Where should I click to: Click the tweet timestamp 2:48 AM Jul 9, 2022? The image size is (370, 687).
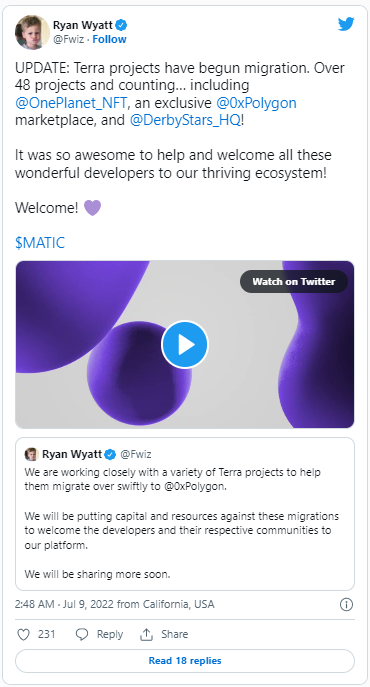114,605
